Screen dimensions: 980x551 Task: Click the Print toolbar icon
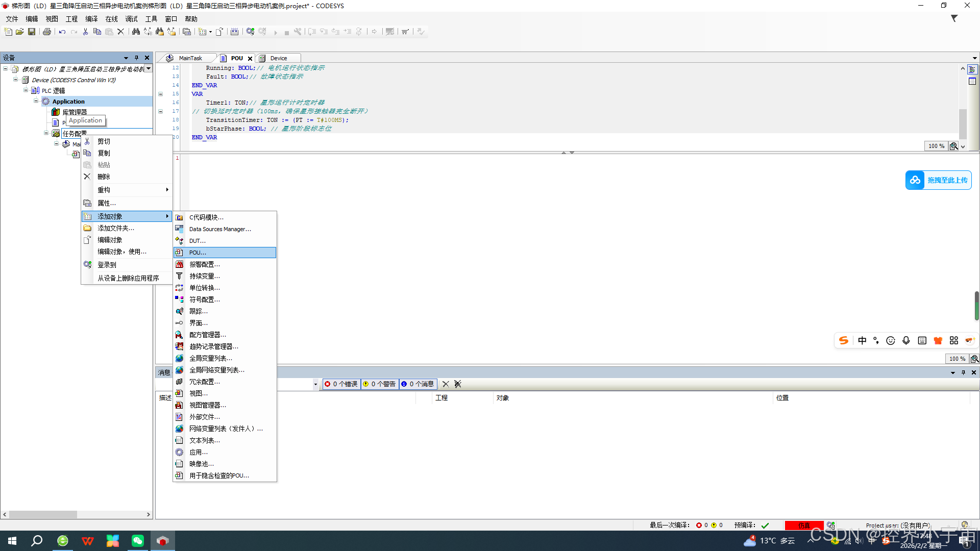click(47, 32)
